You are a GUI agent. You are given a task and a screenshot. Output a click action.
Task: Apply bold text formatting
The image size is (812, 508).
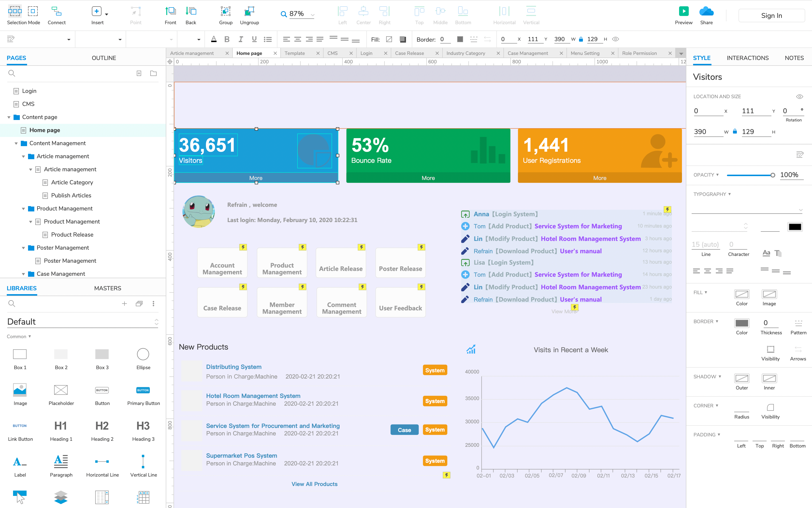(227, 39)
